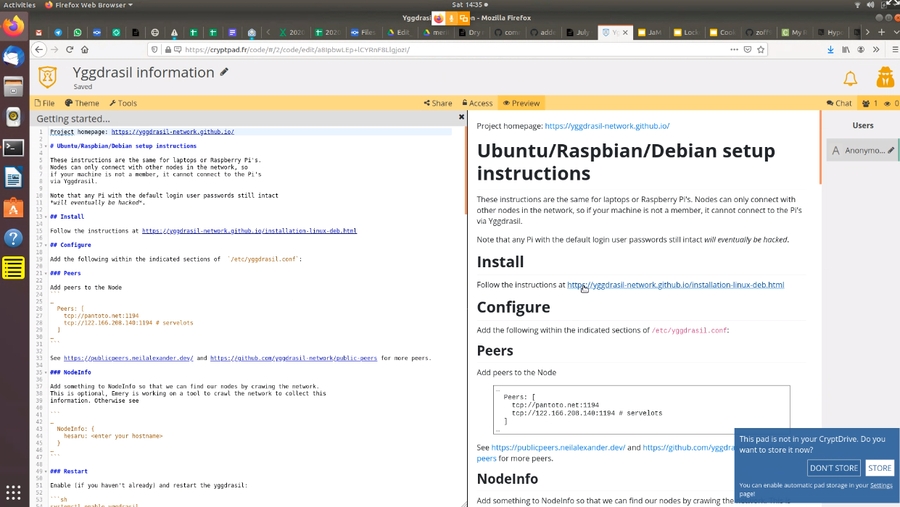Toggle the user list panel
This screenshot has height=507, width=900.
click(870, 103)
